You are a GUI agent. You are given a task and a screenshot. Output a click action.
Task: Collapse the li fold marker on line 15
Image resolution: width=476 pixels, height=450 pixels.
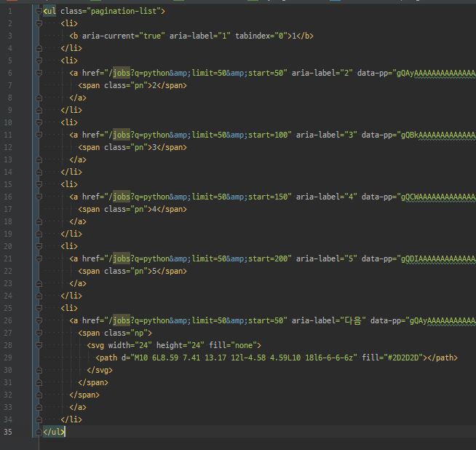tap(39, 184)
